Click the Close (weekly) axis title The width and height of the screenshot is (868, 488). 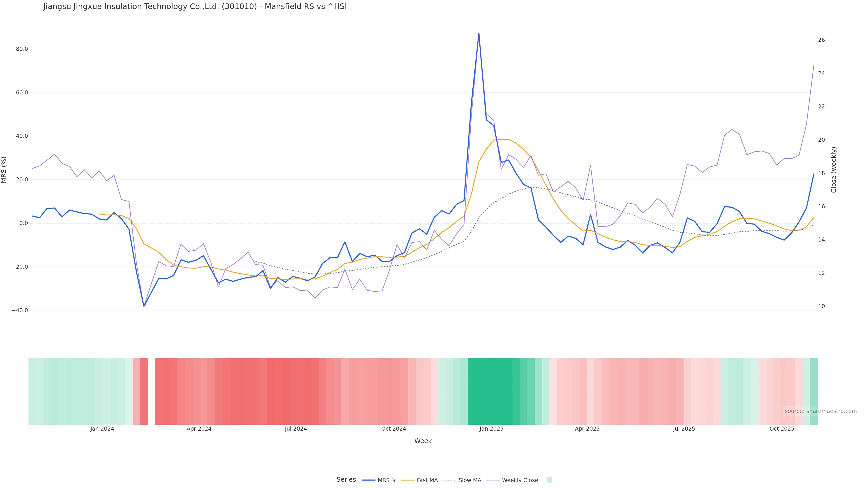[834, 170]
